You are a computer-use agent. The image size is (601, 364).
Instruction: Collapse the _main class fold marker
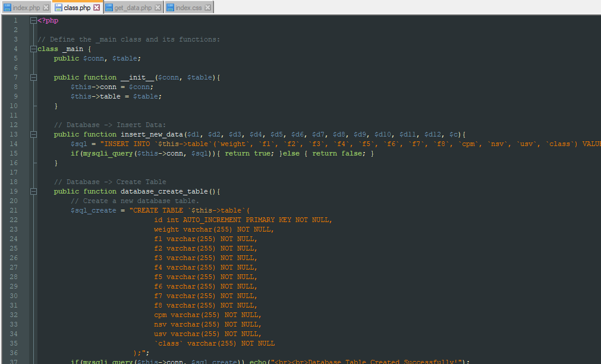coord(33,49)
